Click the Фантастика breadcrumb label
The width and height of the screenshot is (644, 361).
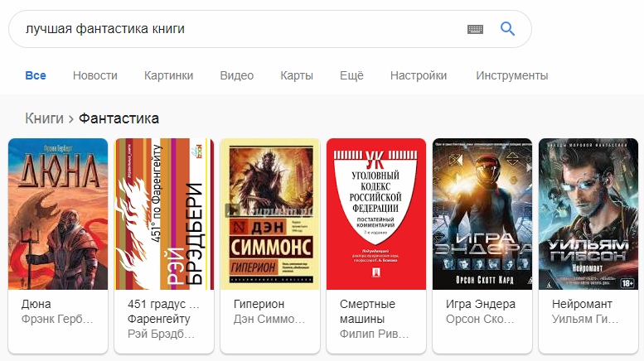[x=119, y=118]
